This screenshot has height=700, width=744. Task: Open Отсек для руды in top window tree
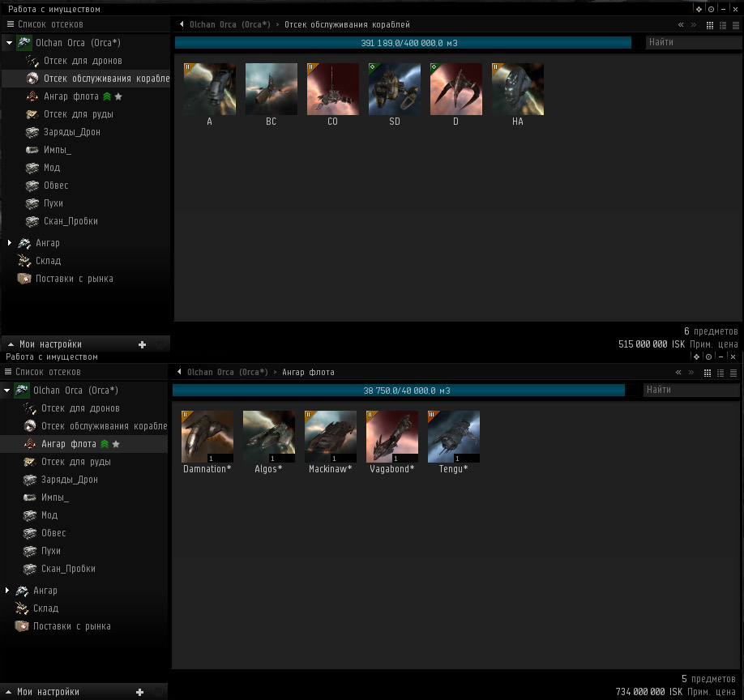[x=78, y=114]
